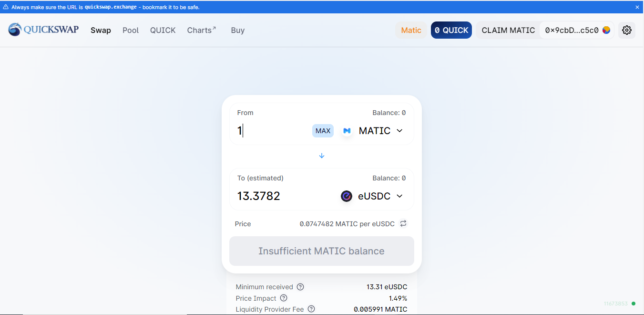The image size is (644, 315).
Task: Click the 'Price' label
Action: 243,224
